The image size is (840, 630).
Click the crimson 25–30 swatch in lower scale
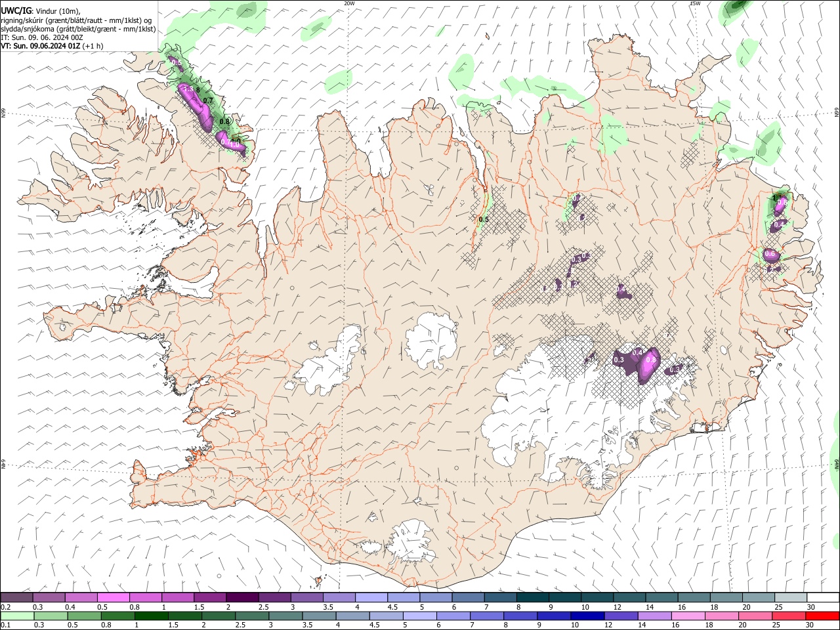(788, 616)
